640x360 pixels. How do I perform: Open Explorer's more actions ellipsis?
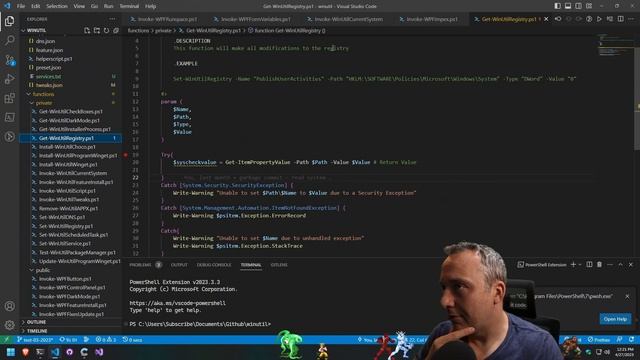[x=112, y=19]
